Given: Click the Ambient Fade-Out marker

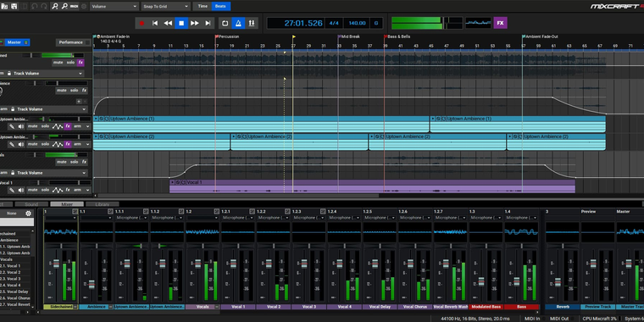Looking at the screenshot, I should pyautogui.click(x=541, y=36).
